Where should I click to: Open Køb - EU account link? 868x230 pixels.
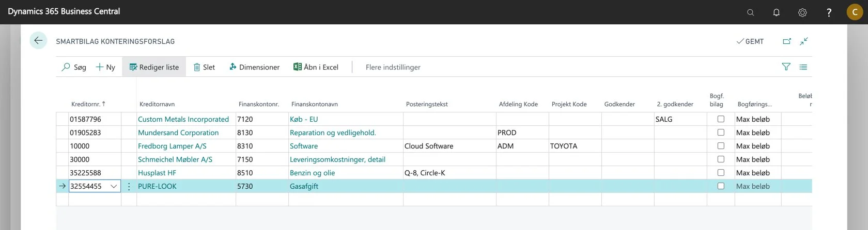tap(304, 119)
